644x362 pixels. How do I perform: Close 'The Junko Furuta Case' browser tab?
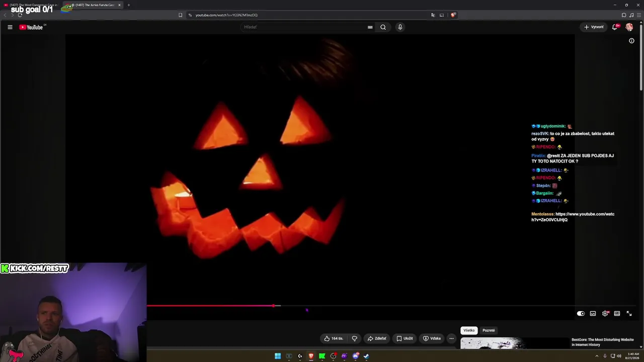(119, 5)
